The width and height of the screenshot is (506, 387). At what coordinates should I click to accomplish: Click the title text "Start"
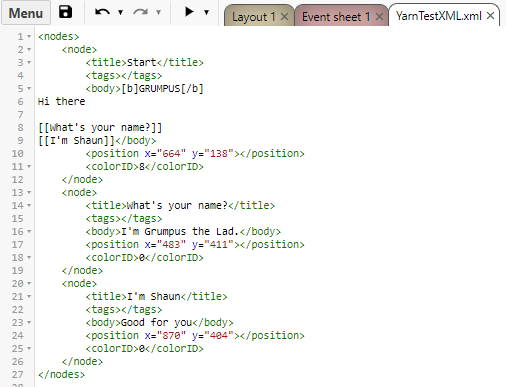coord(142,62)
